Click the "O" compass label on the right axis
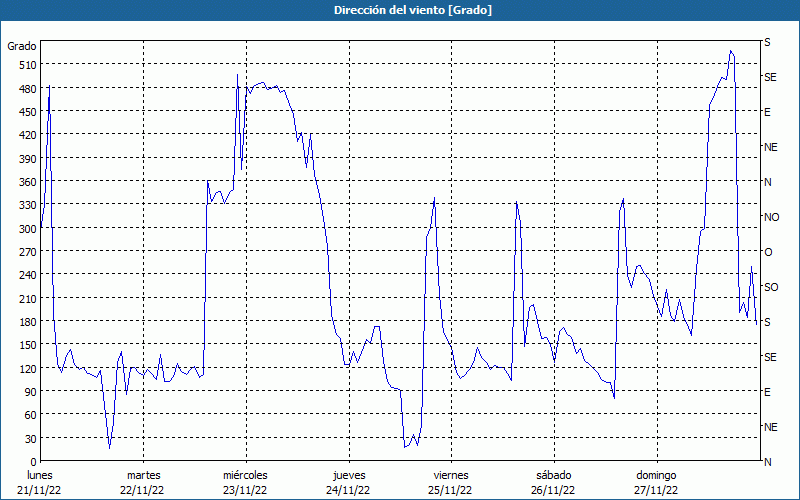The width and height of the screenshot is (800, 500). click(768, 252)
